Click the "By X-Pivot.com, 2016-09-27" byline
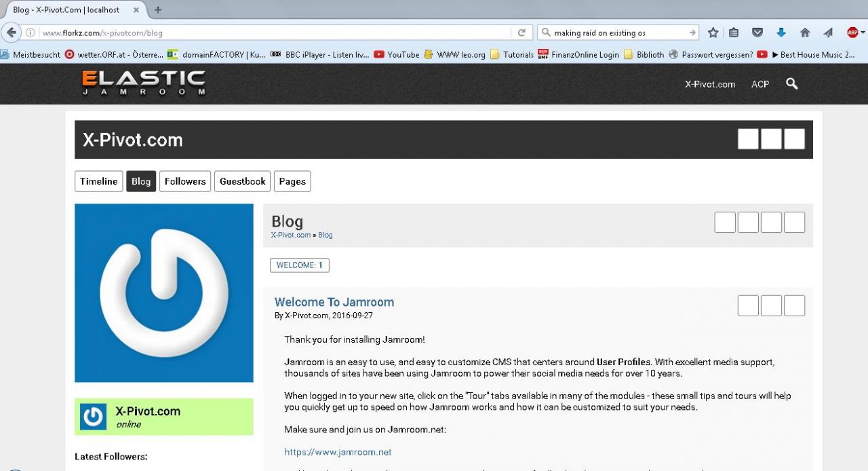The width and height of the screenshot is (868, 471). 323,316
